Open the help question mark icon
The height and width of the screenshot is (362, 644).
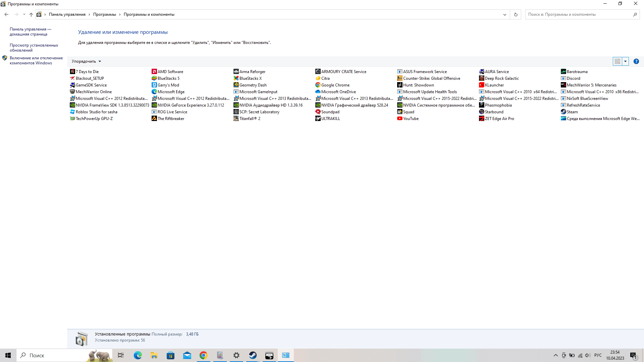point(636,61)
